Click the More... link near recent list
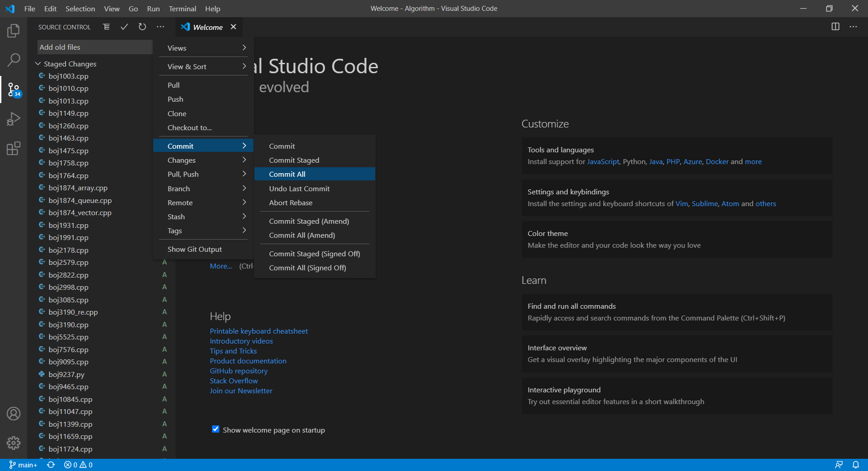Screen dimensions: 868x471 point(221,266)
